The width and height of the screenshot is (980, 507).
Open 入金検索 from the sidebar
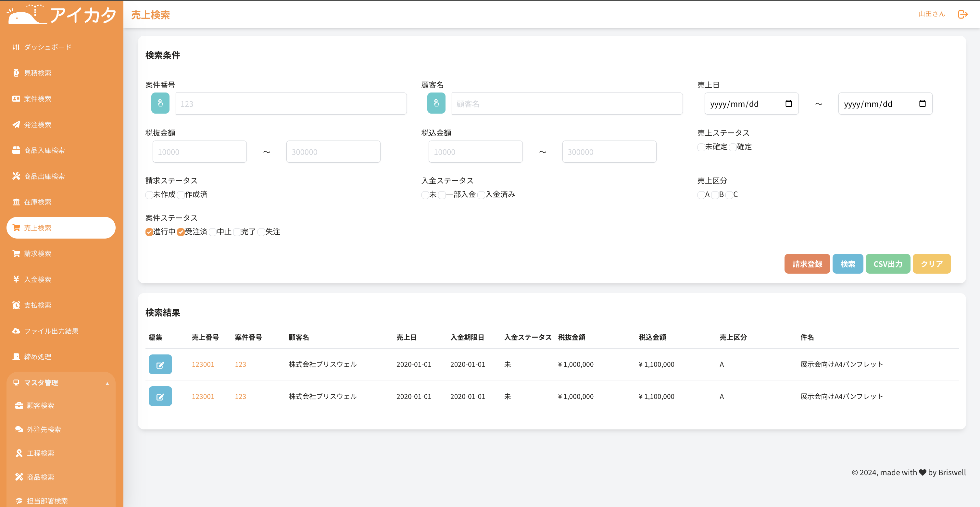61,279
